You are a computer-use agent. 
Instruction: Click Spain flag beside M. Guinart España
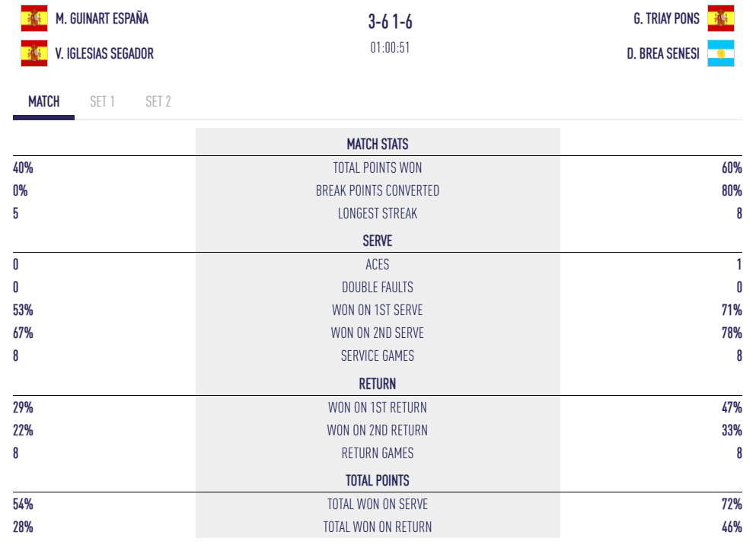point(33,18)
